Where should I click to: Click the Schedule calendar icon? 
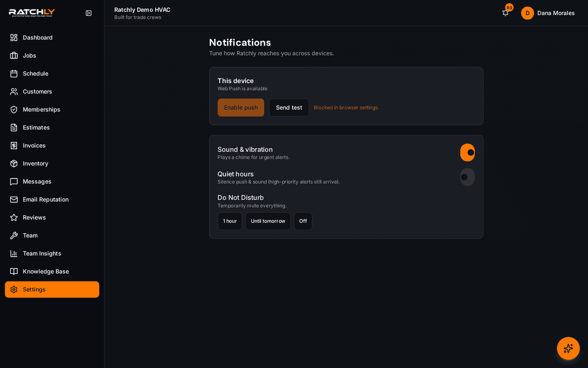(x=14, y=74)
